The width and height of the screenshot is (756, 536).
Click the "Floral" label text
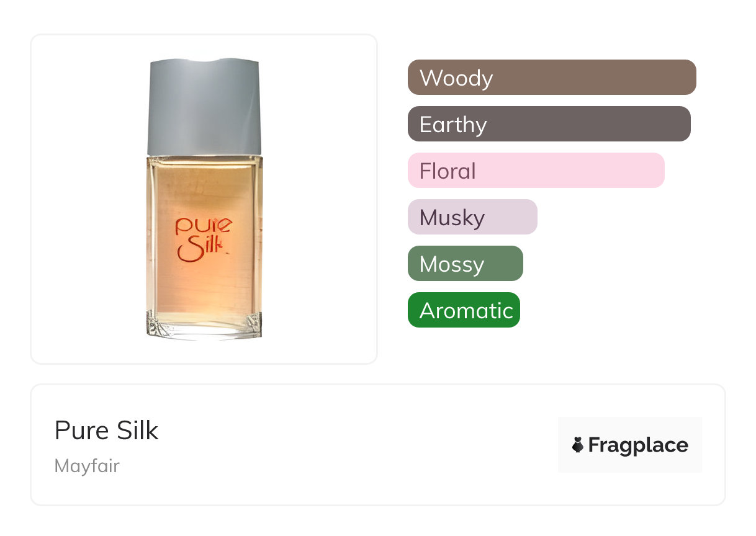point(448,171)
